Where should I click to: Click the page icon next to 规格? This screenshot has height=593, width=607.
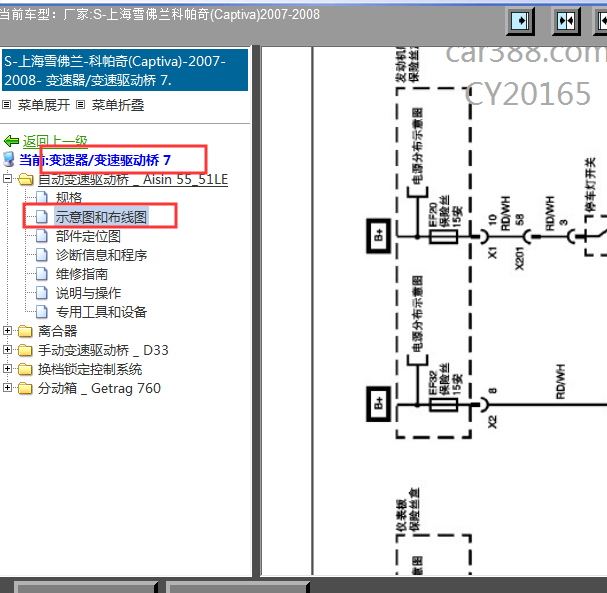[42, 198]
